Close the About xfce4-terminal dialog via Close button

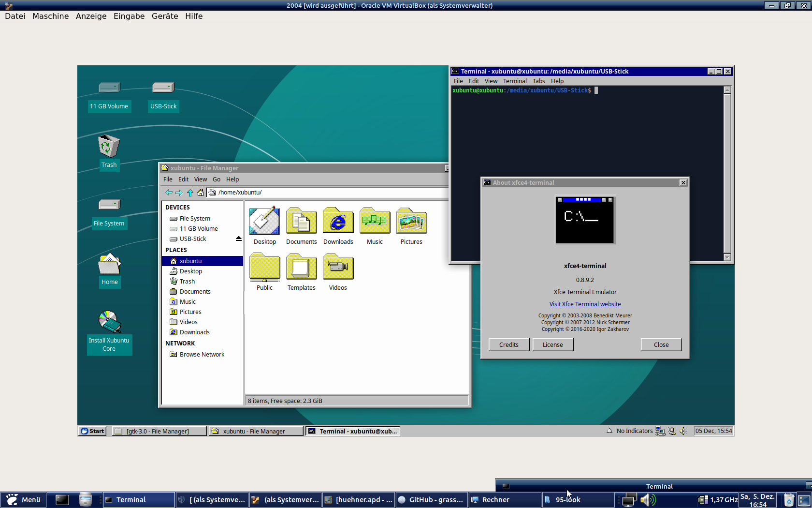(x=661, y=344)
